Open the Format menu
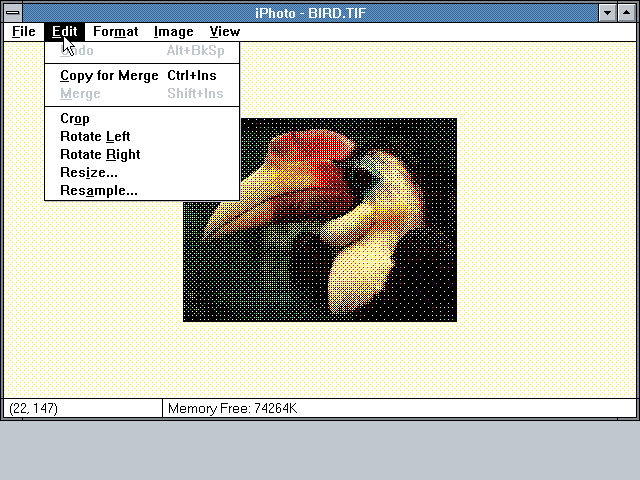640x480 pixels. [x=116, y=31]
